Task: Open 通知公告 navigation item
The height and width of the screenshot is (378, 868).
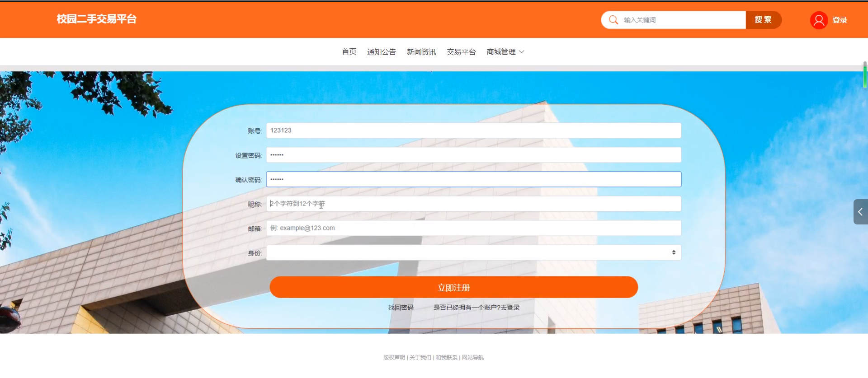Action: pos(382,52)
